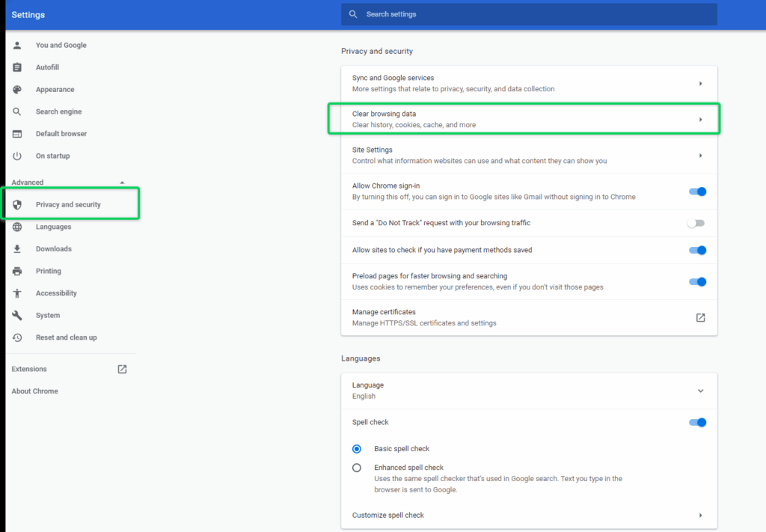Open Languages sidebar item
The image size is (766, 532).
coord(53,227)
